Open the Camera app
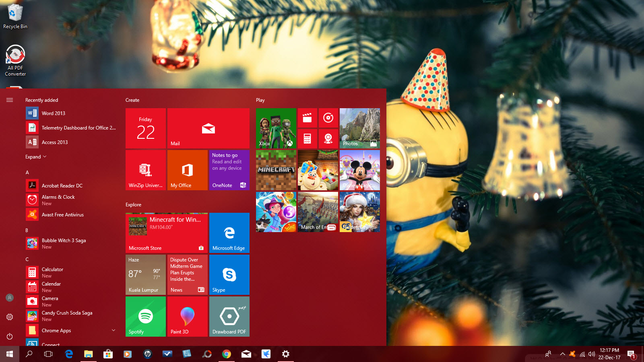This screenshot has height=362, width=644. click(x=71, y=302)
